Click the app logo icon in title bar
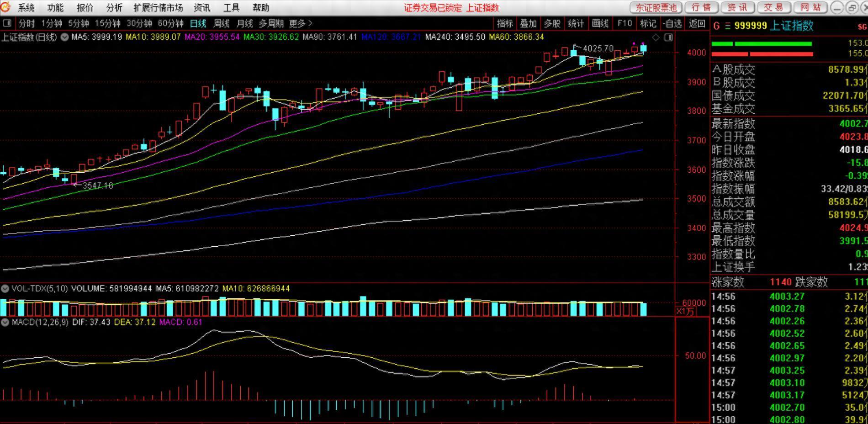 pyautogui.click(x=6, y=7)
